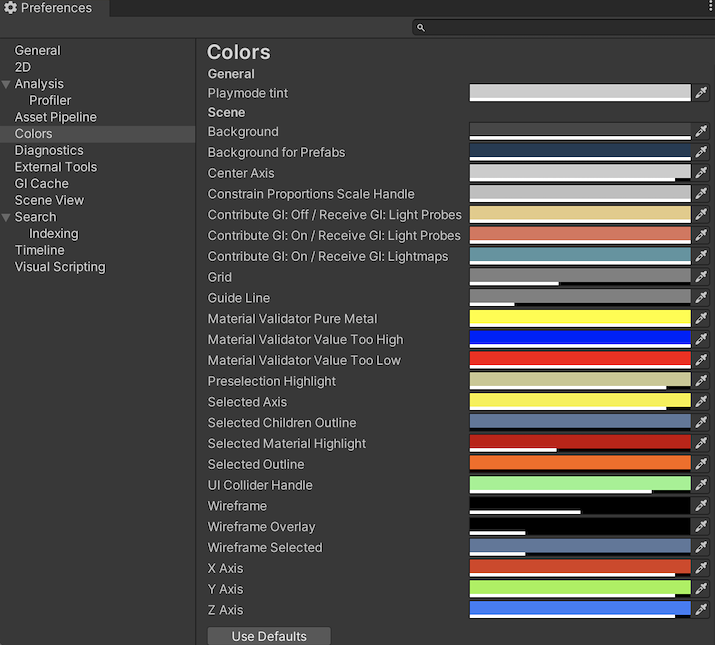715x645 pixels.
Task: Open the Selected Material Highlight red swatch
Action: click(x=580, y=442)
